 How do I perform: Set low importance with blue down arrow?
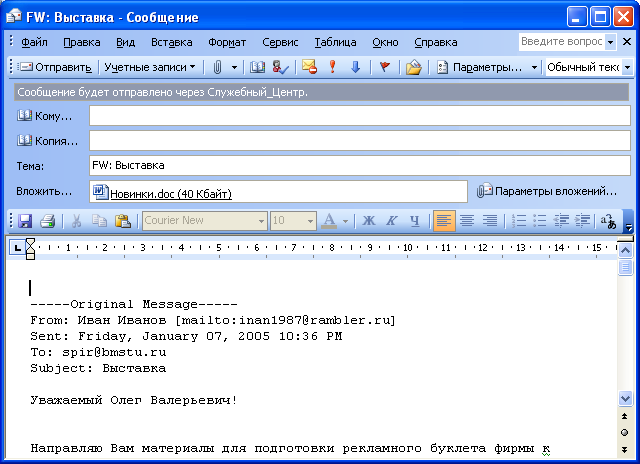[356, 67]
